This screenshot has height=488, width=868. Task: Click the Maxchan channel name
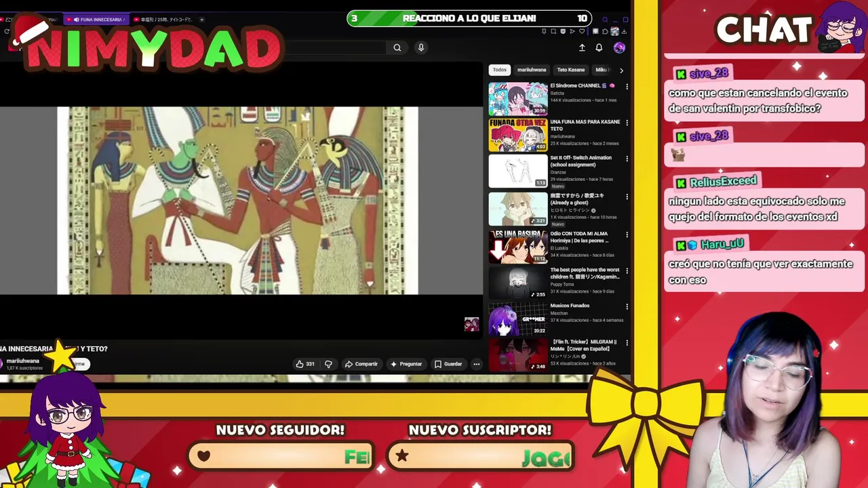pyautogui.click(x=559, y=313)
